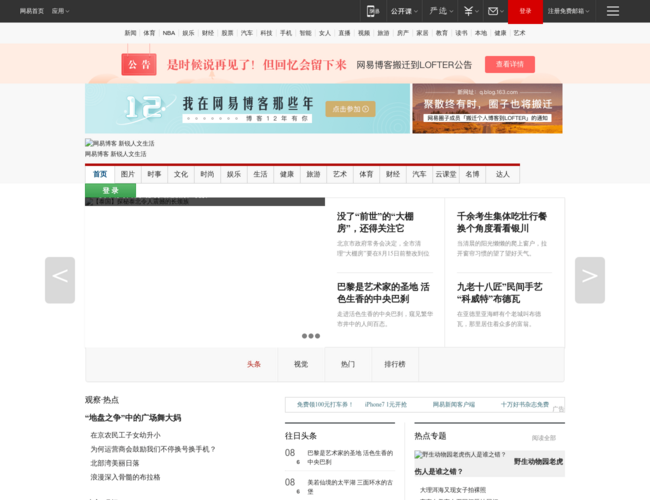
Task: Open the 直播 channel link
Action: [x=344, y=33]
